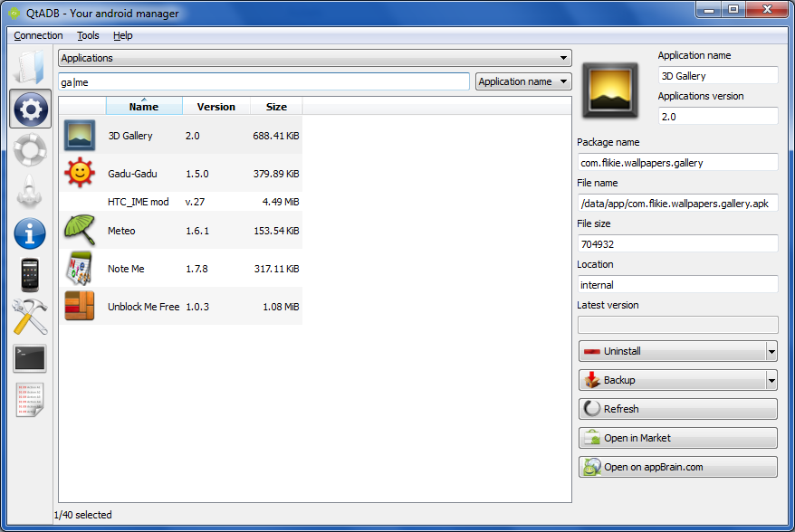Click version v.27 of HTC_IME mod
795x532 pixels.
click(x=196, y=202)
